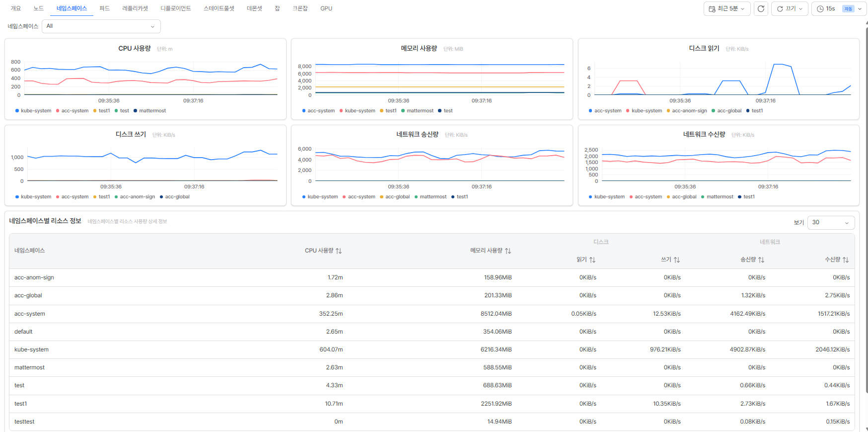Viewport: 868px width, 432px height.
Task: Toggle acc-anom-sign series in 디스크 읽기 legend
Action: pos(687,111)
